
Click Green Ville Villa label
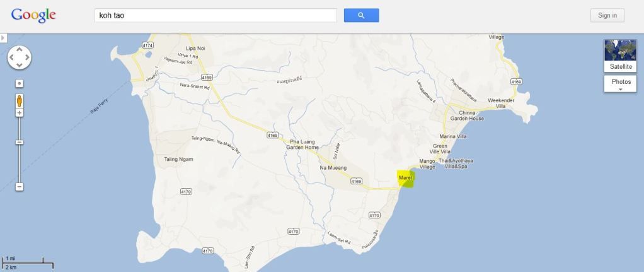pos(440,149)
